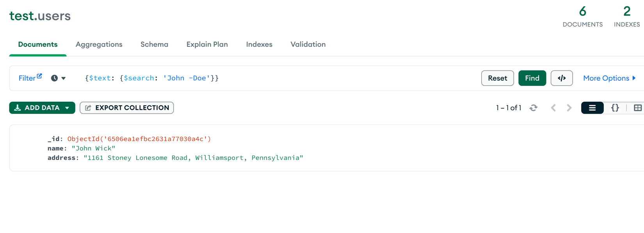This screenshot has height=233, width=644.
Task: Open the Aggregations tab
Action: [x=99, y=44]
